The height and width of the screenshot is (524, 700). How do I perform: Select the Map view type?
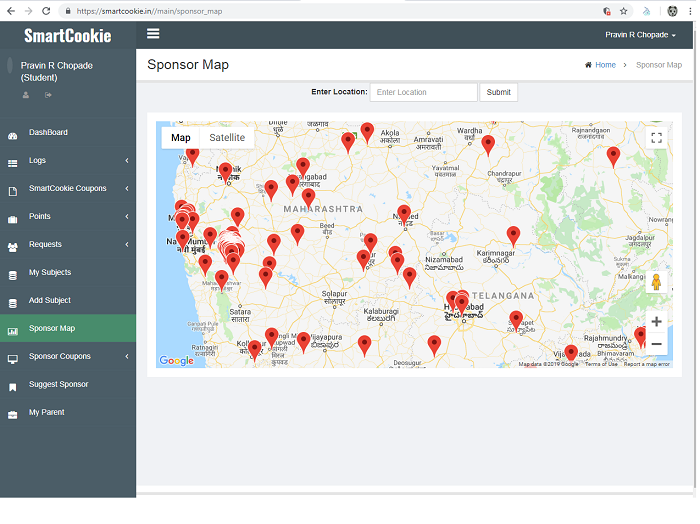pyautogui.click(x=181, y=138)
